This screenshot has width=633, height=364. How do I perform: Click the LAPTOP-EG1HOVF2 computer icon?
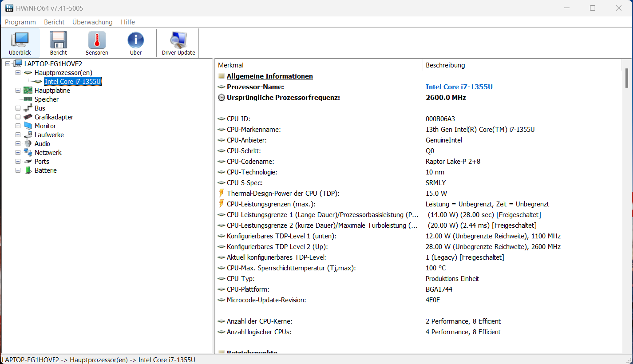coord(18,63)
